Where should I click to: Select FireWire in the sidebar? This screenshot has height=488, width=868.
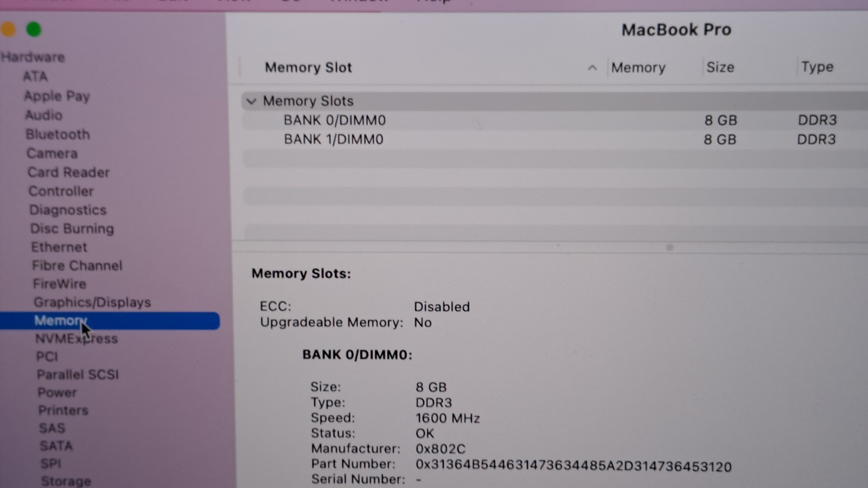(x=59, y=284)
